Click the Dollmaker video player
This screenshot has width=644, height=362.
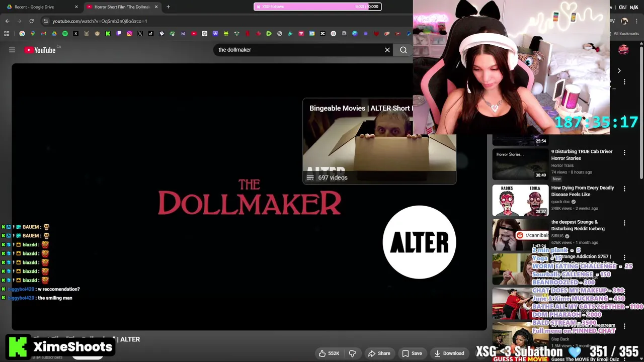[249, 197]
